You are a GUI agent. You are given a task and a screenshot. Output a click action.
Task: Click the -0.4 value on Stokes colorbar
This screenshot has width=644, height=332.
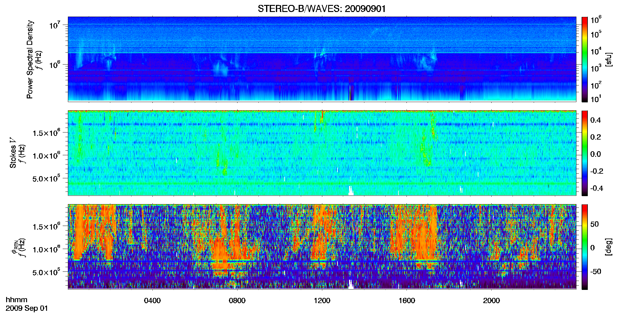point(597,188)
